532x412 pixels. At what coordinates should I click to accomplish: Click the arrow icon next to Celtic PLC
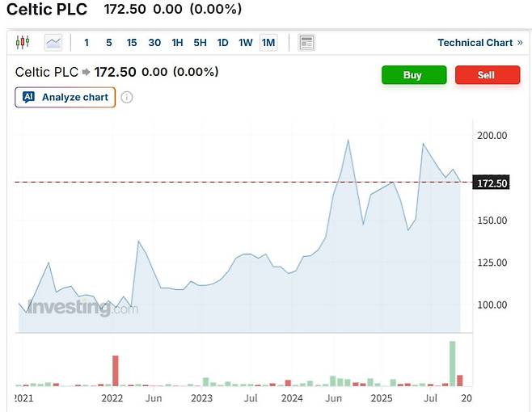pos(87,73)
